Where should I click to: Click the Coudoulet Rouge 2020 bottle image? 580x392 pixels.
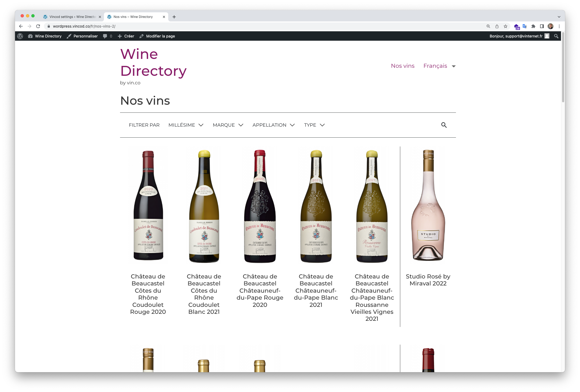148,205
